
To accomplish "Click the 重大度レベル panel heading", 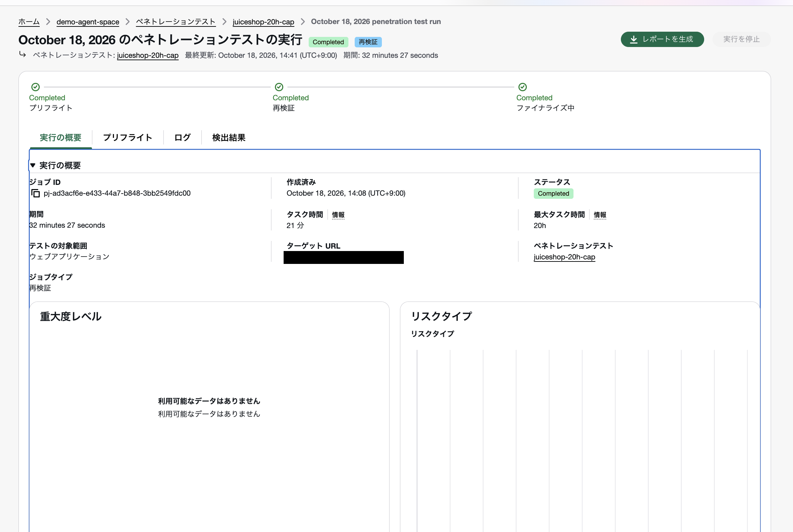I will 71,316.
